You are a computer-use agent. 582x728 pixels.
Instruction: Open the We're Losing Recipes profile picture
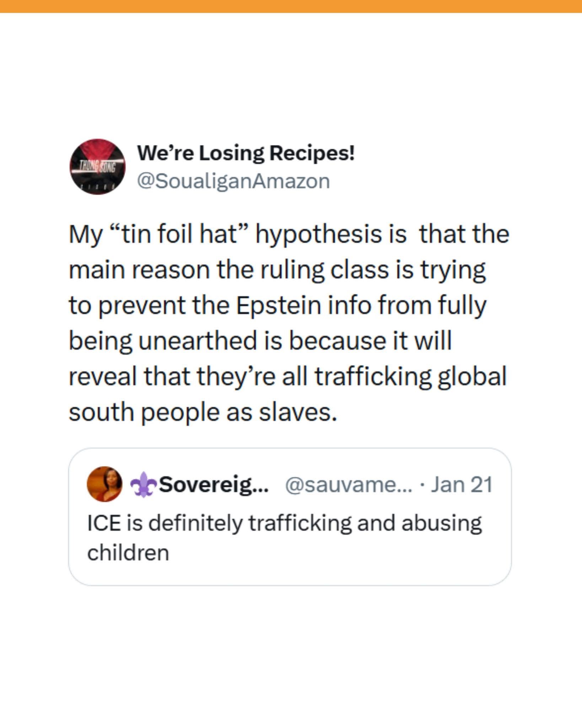(x=97, y=167)
